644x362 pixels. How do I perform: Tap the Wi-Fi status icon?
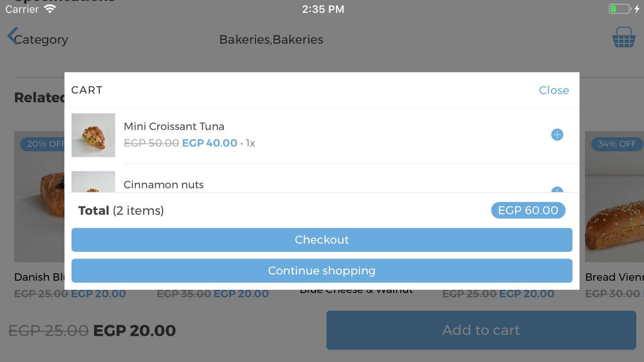(x=50, y=9)
